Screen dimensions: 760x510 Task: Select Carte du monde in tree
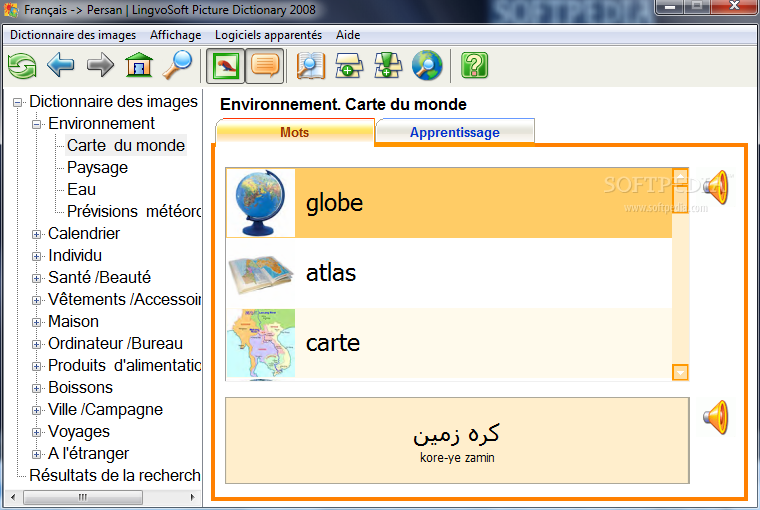click(126, 145)
